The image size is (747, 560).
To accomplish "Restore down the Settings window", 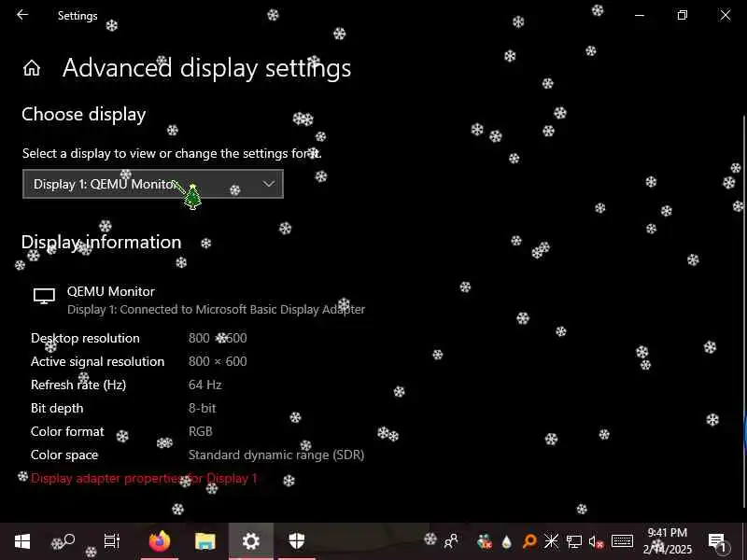I will pos(683,15).
